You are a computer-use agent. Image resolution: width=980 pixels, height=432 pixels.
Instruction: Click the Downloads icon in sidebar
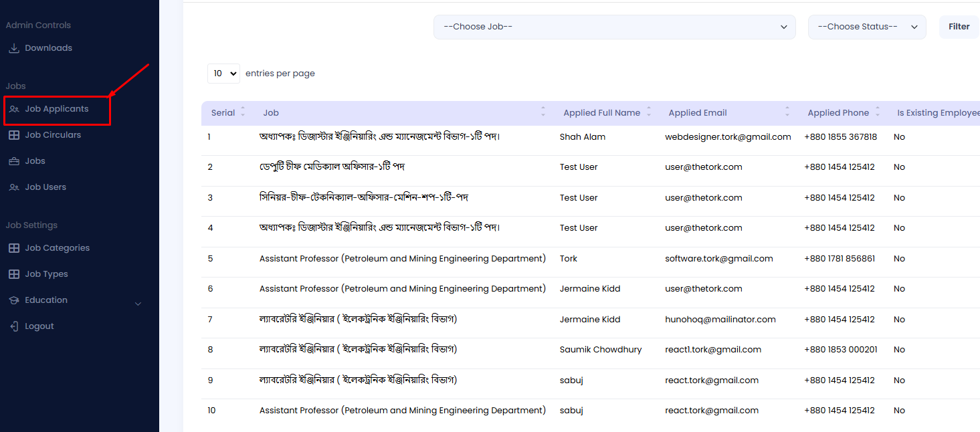coord(13,48)
